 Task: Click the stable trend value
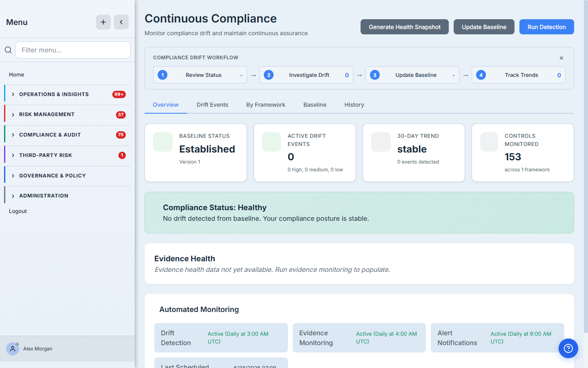pos(412,149)
